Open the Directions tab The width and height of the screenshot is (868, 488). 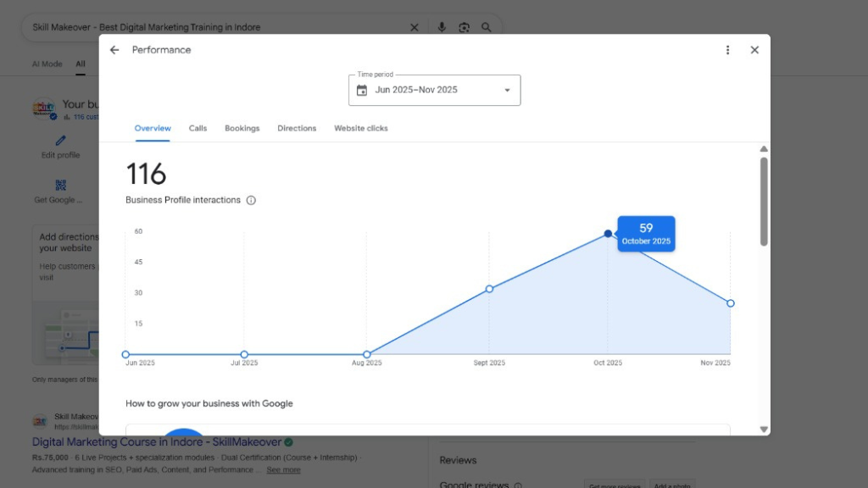297,129
